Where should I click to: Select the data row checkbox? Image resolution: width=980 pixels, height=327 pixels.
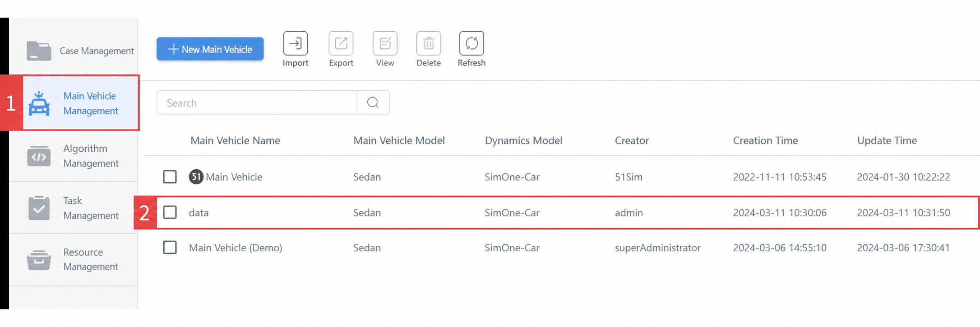[x=170, y=212]
